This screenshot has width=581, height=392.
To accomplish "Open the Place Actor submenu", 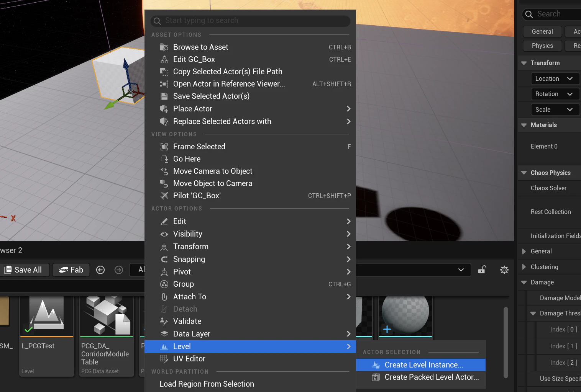I will (250, 109).
